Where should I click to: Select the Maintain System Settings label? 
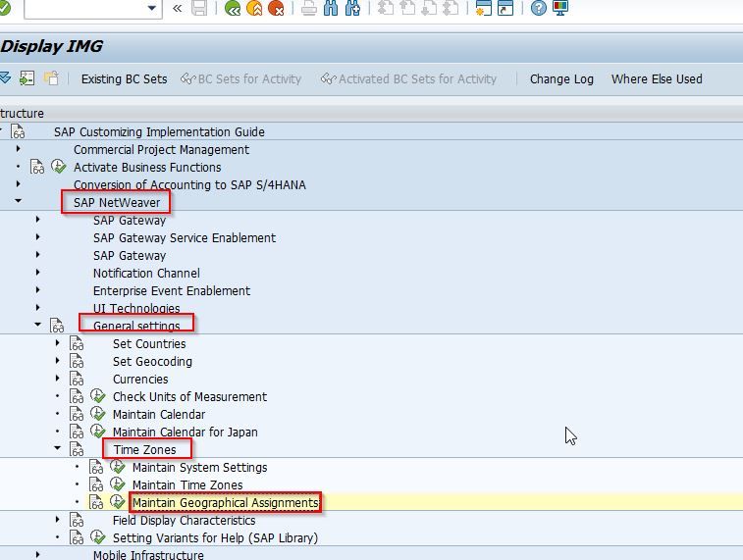click(x=200, y=468)
